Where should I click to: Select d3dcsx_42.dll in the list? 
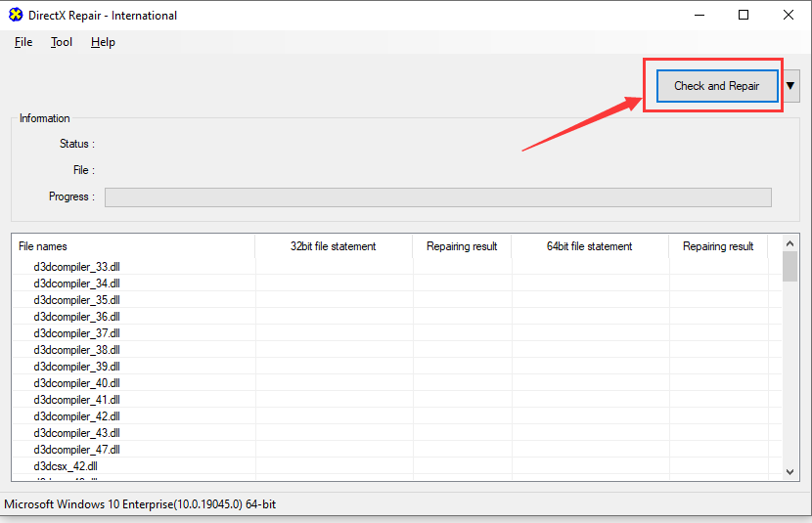(x=66, y=466)
